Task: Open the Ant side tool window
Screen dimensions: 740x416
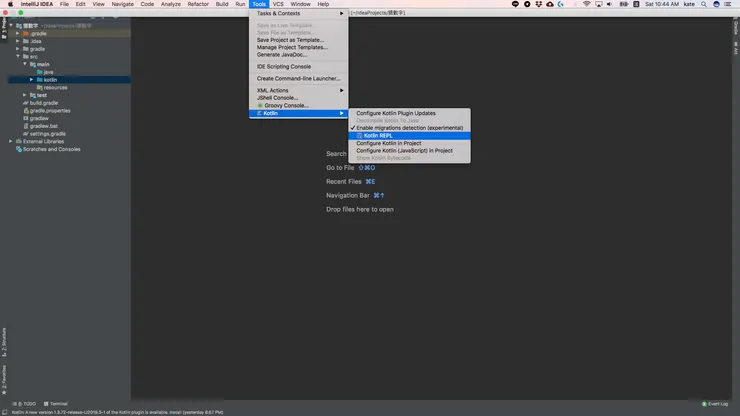Action: click(x=736, y=49)
